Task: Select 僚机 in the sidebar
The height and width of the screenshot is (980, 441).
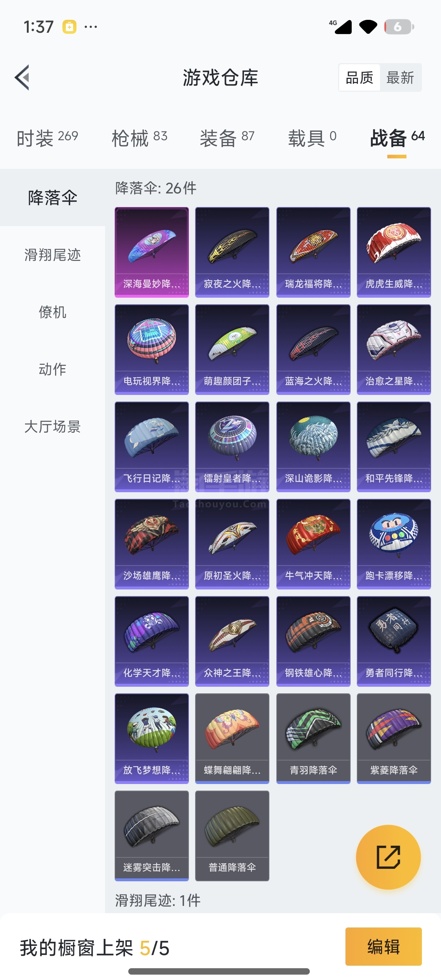Action: coord(53,312)
